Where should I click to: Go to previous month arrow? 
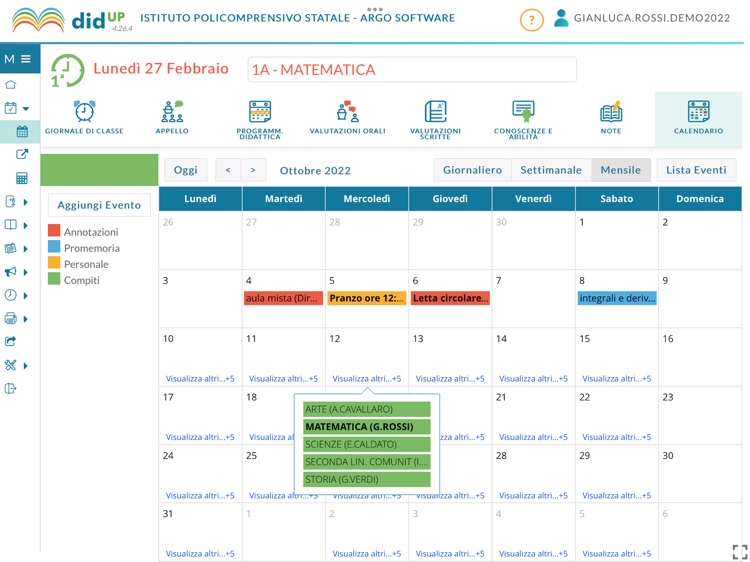click(x=228, y=170)
